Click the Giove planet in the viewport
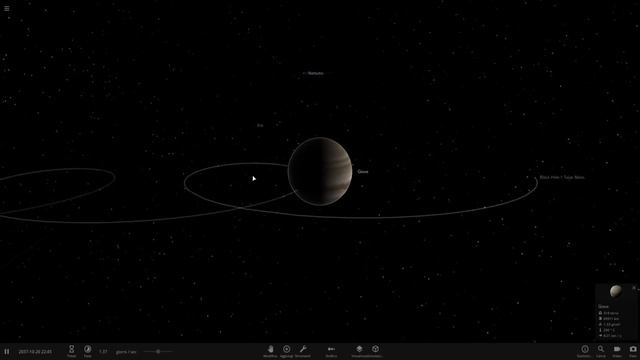This screenshot has height=360, width=640. (x=320, y=171)
